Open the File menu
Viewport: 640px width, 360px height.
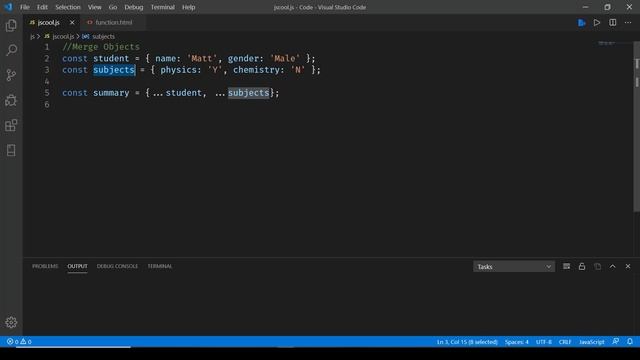click(24, 7)
